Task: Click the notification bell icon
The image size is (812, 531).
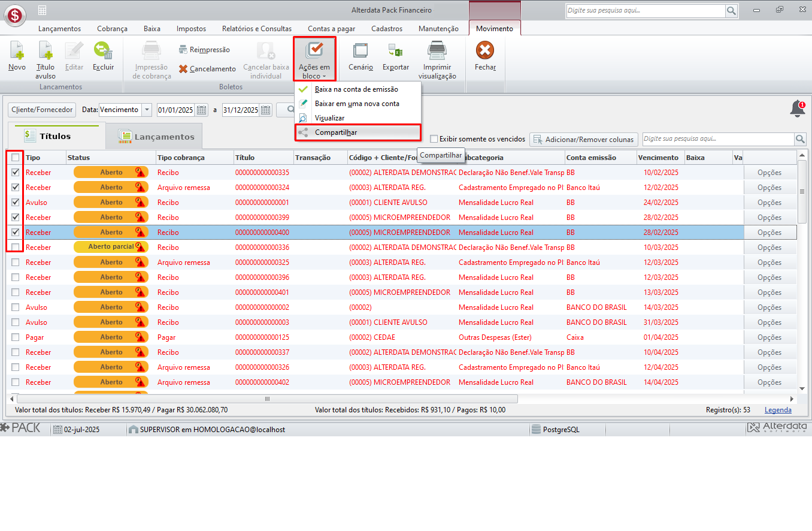Action: click(798, 109)
